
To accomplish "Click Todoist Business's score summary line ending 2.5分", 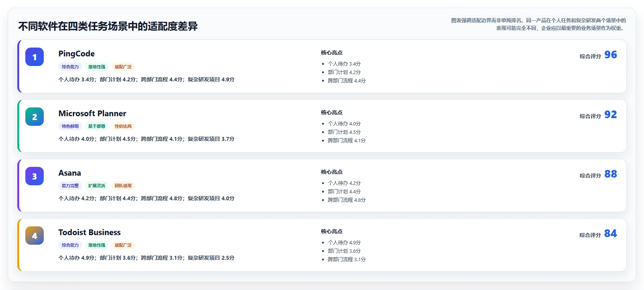I will (x=146, y=258).
